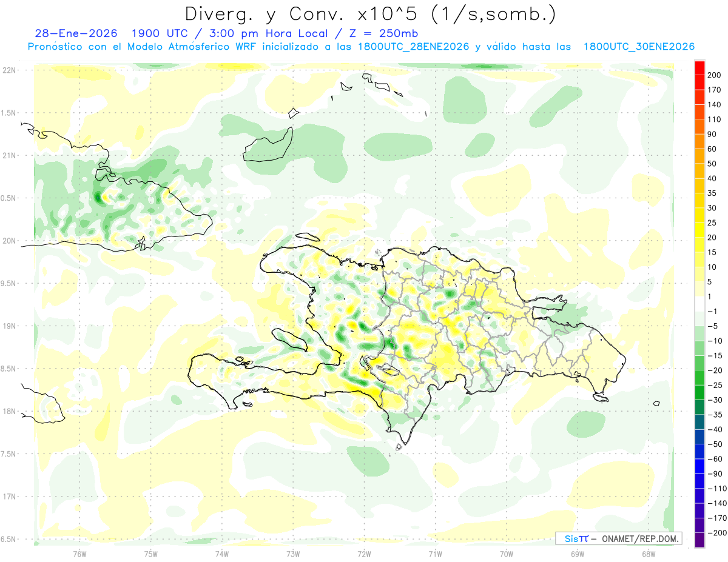The width and height of the screenshot is (728, 562).
Task: Click the '-1' colorbar value
Action: click(x=712, y=311)
